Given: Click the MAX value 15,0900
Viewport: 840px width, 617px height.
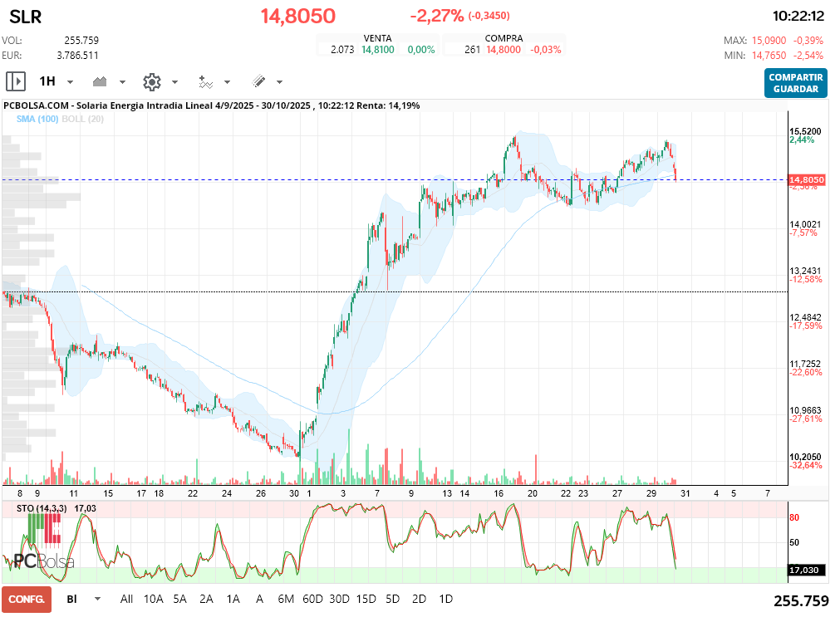Looking at the screenshot, I should click(769, 41).
